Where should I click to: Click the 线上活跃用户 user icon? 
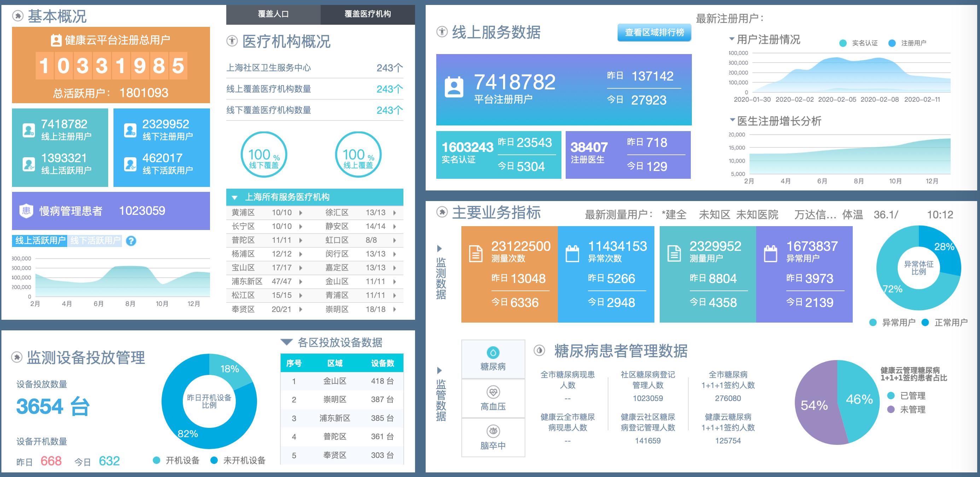pyautogui.click(x=29, y=164)
